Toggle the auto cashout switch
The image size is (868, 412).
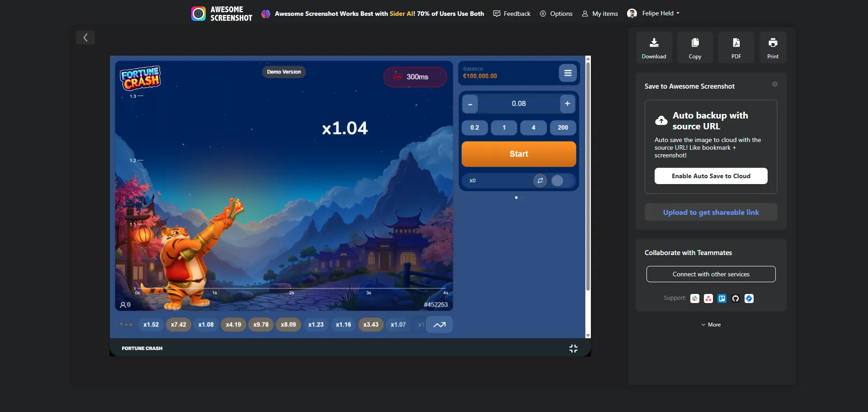[x=563, y=180]
